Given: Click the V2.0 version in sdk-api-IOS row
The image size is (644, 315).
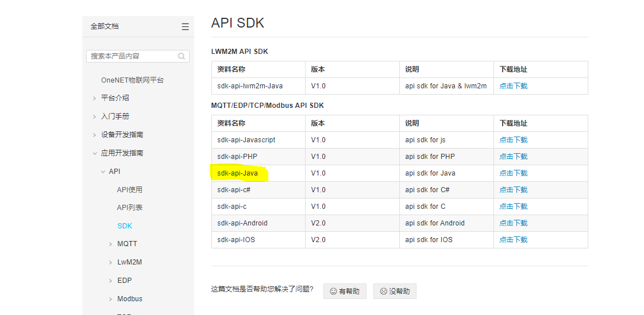Looking at the screenshot, I should point(318,239).
